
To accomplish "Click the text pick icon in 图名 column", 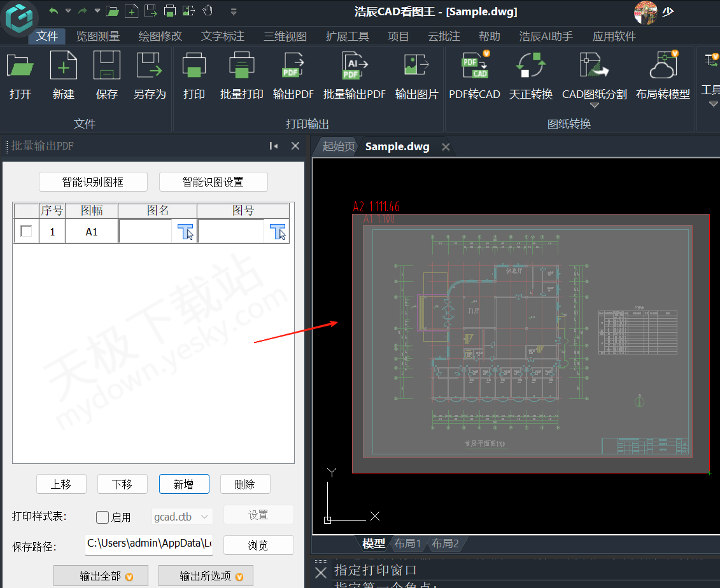I will (x=185, y=232).
